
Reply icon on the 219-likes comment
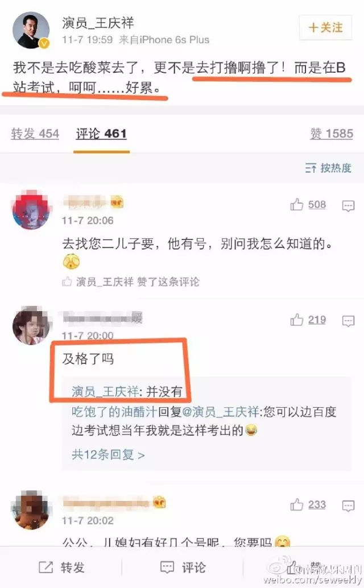tap(348, 321)
